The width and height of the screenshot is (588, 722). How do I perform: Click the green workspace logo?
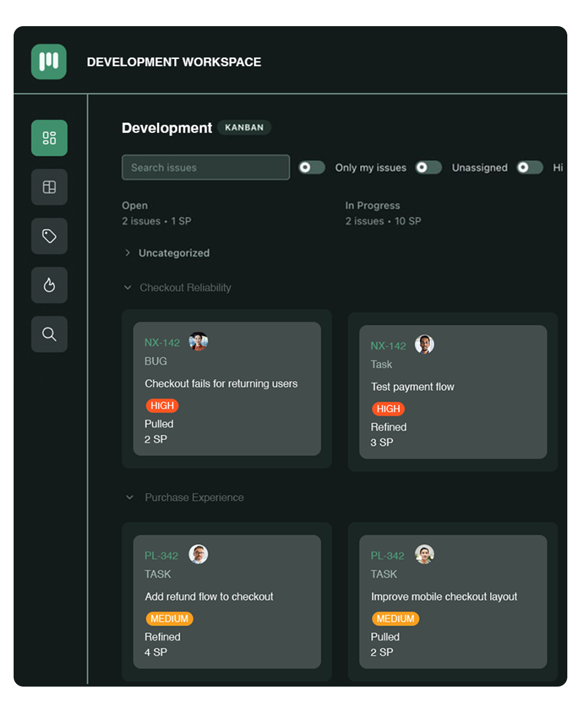pos(49,62)
